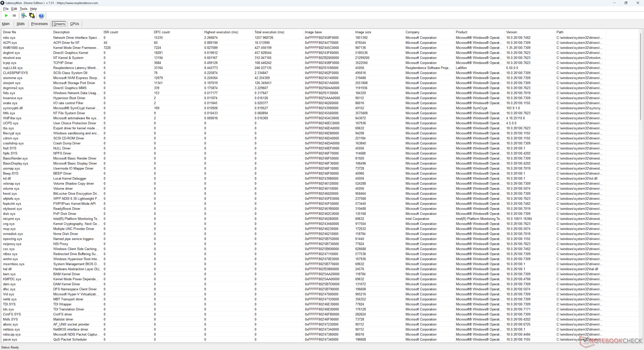This screenshot has height=350, width=644.
Task: Switch to the Processes tab
Action: click(x=39, y=24)
